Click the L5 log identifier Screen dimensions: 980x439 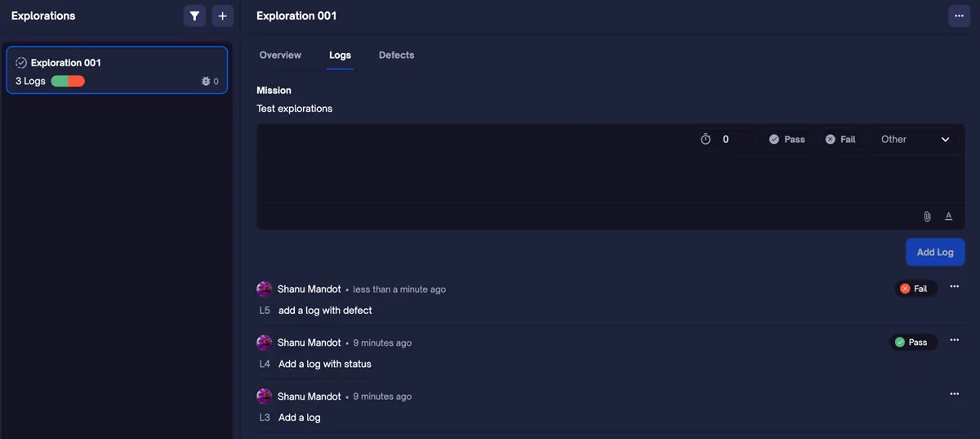coord(265,311)
